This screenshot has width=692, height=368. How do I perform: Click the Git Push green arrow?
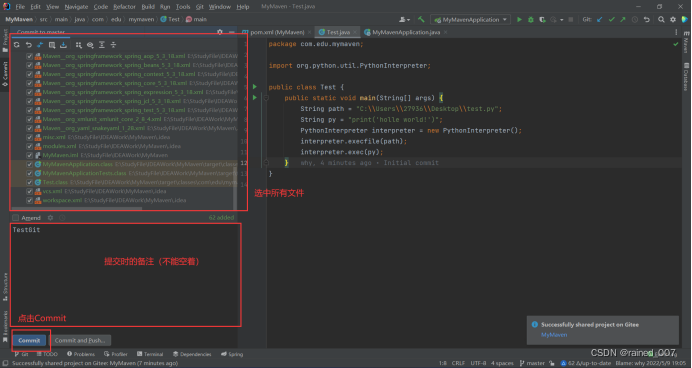point(623,19)
